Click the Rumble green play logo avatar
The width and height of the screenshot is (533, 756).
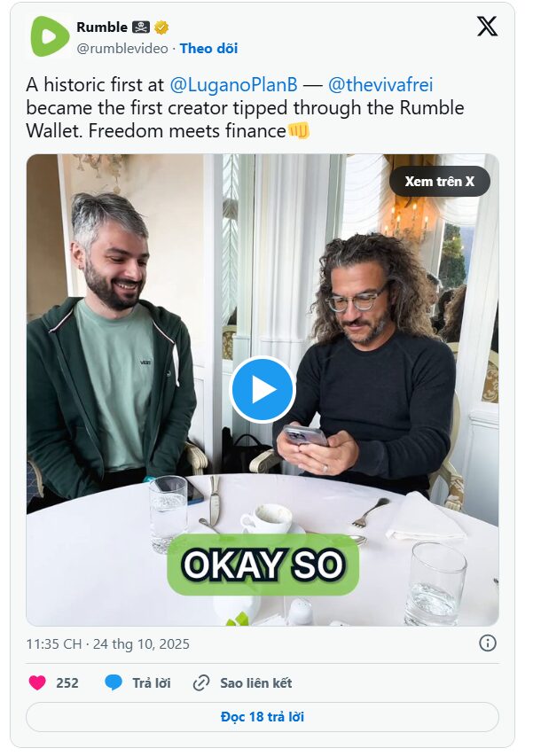coord(51,36)
